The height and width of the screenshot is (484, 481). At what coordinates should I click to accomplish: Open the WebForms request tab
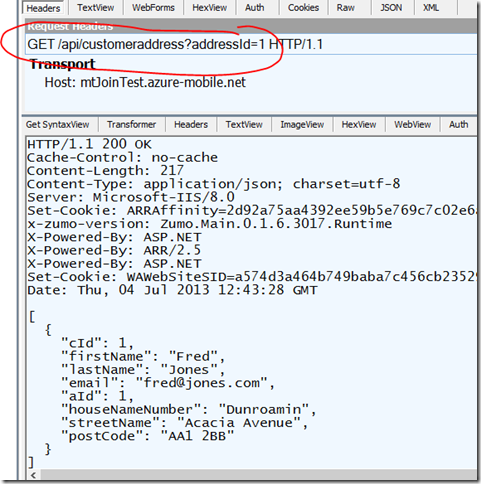[153, 8]
